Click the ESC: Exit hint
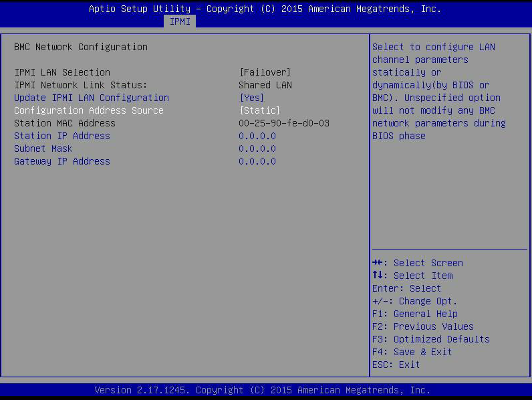The height and width of the screenshot is (400, 532). [x=396, y=365]
